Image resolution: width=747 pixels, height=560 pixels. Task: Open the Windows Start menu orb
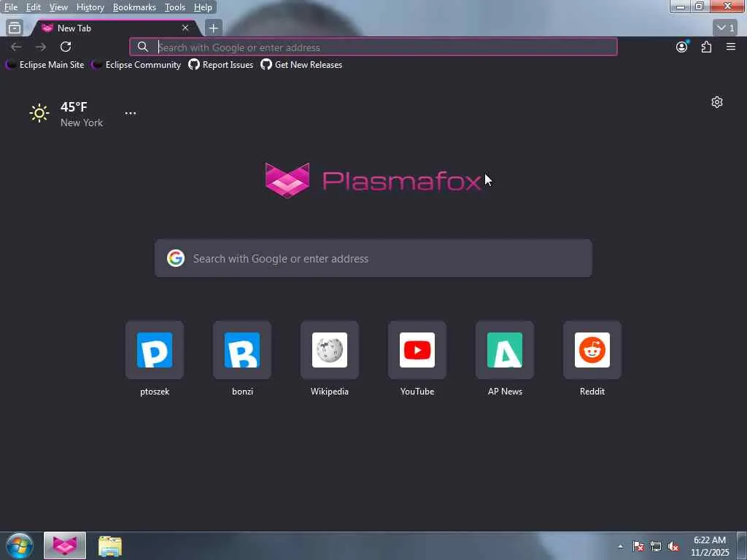pos(20,545)
